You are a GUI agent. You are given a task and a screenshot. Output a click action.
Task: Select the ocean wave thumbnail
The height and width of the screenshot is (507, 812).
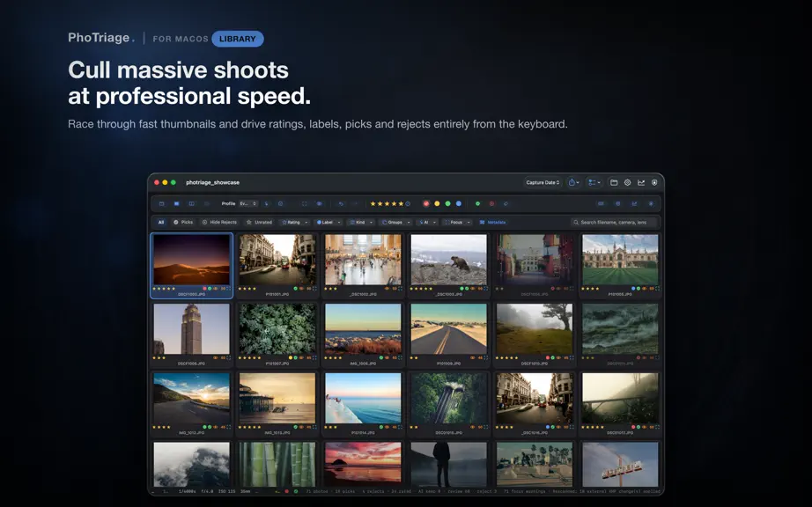click(x=363, y=399)
